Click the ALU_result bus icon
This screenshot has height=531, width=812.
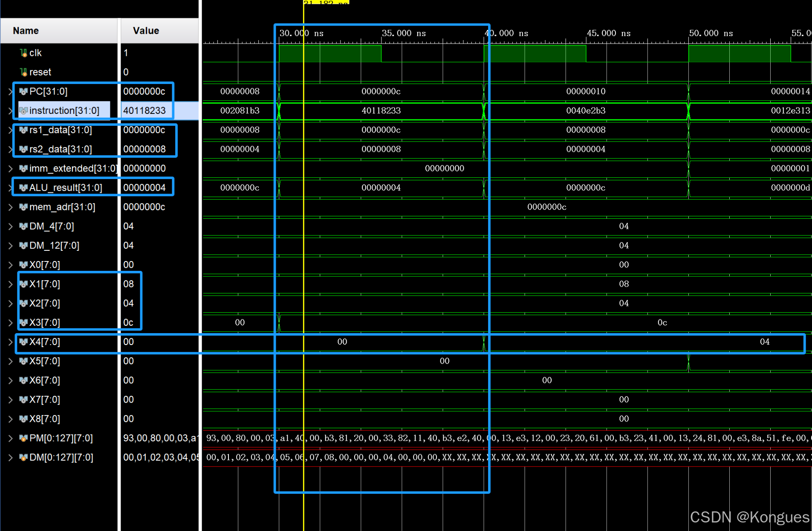23,188
